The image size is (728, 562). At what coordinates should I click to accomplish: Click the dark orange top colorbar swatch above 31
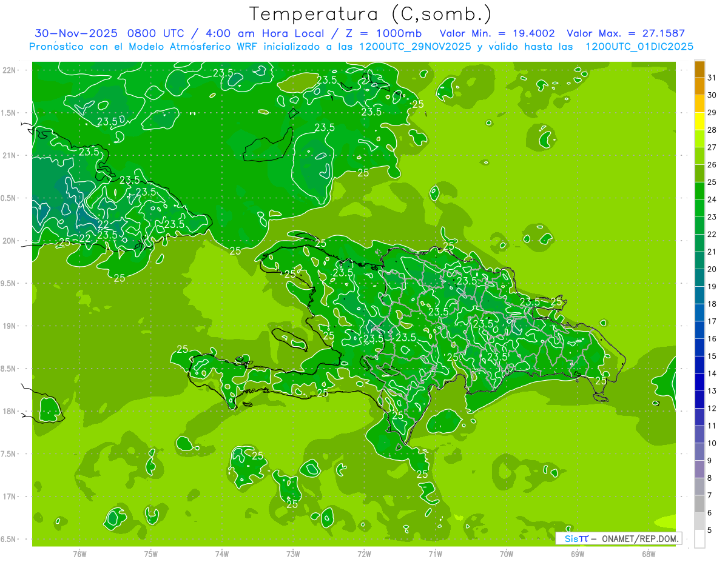[699, 69]
